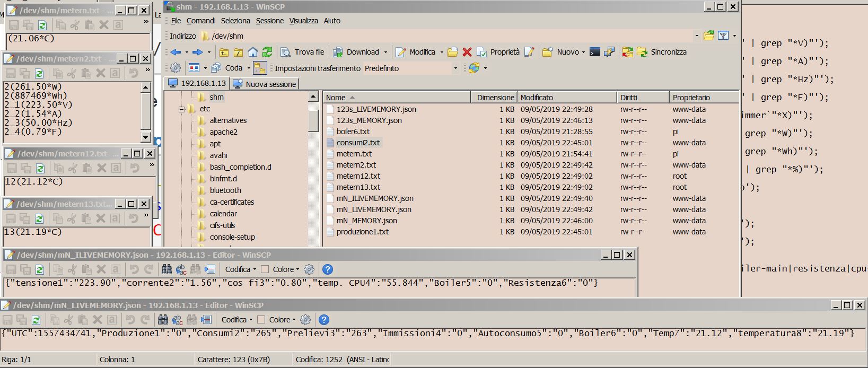The image size is (868, 368).
Task: Select the bluetooth folder in tree
Action: pos(225,190)
